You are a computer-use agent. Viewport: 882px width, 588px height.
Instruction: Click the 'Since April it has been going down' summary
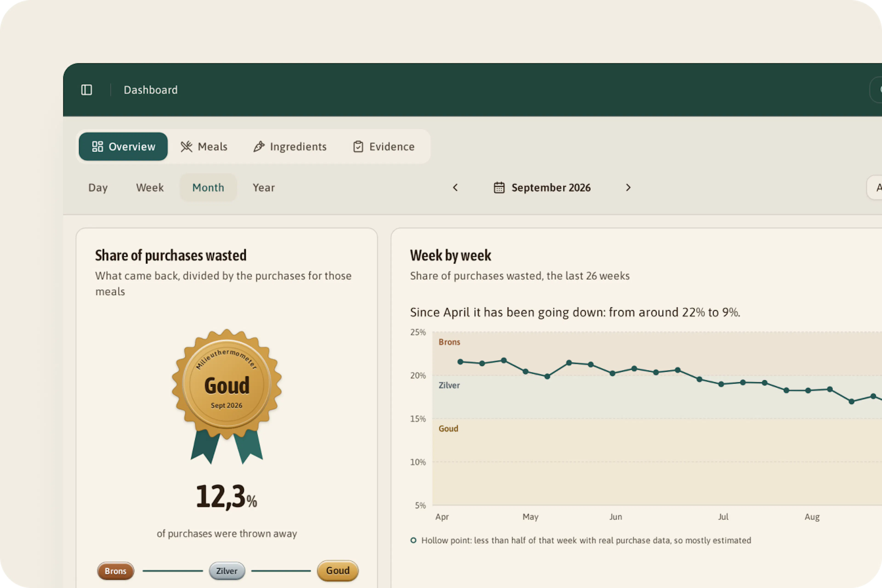coord(575,312)
